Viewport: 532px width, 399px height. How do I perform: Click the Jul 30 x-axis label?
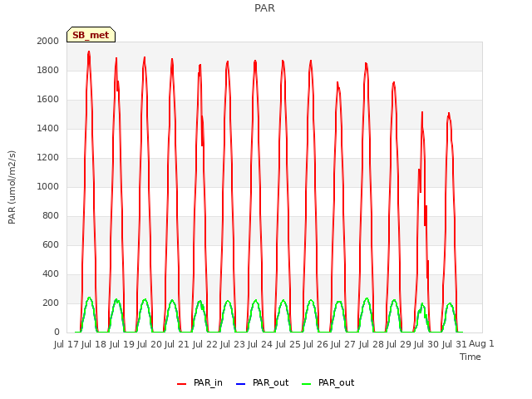coord(426,344)
